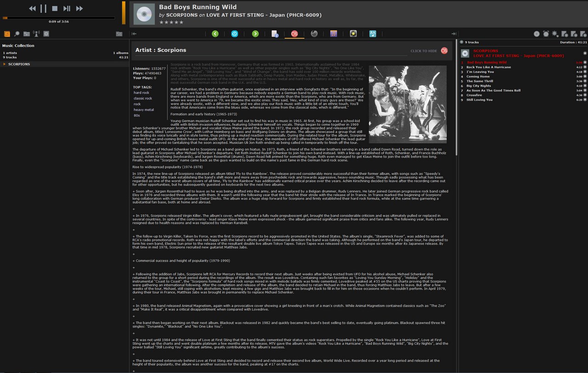Open the playlist gear settings icon
The width and height of the screenshot is (588, 373).
point(555,34)
